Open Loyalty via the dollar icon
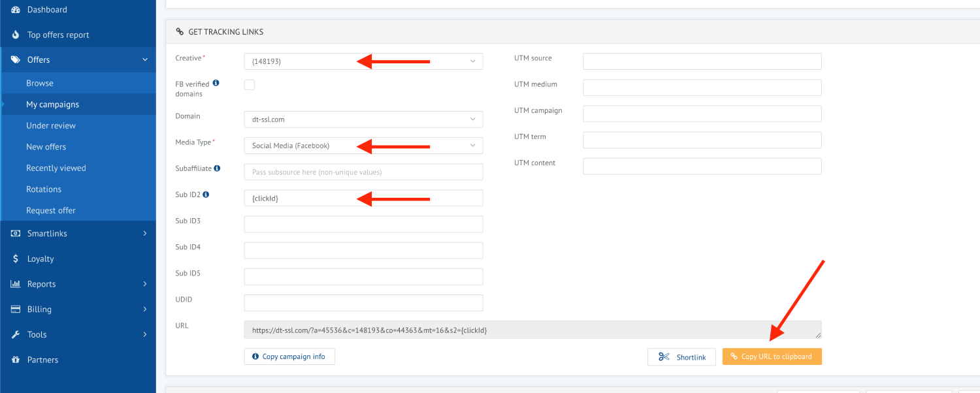 coord(16,259)
